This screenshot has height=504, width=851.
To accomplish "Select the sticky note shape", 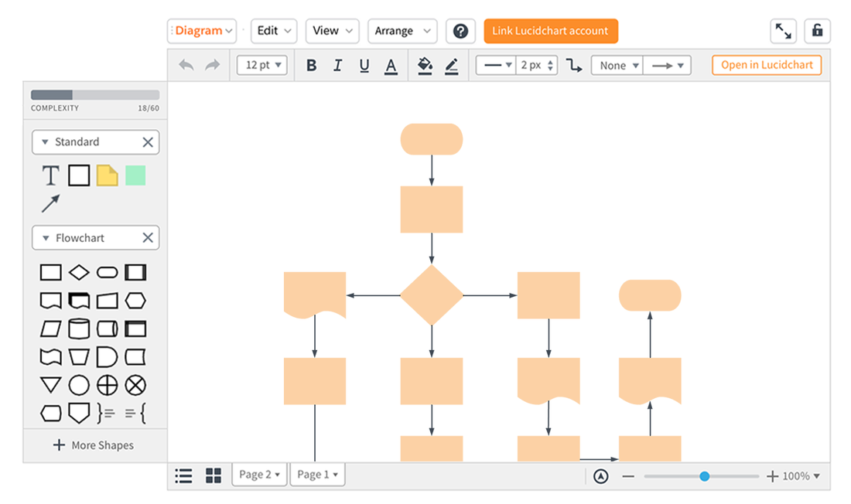I will 108,175.
